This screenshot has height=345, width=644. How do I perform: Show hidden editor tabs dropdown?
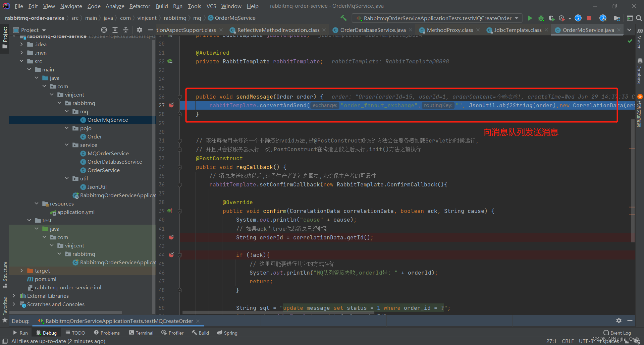click(630, 30)
